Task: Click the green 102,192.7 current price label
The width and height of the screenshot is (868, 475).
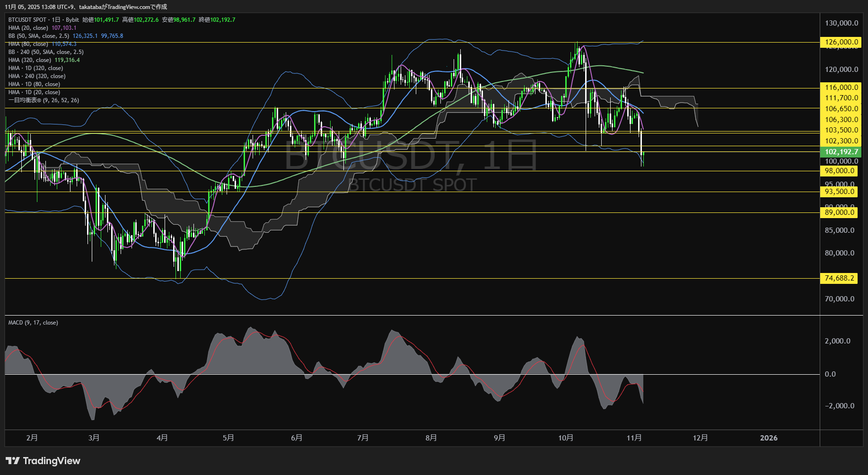Action: [841, 152]
